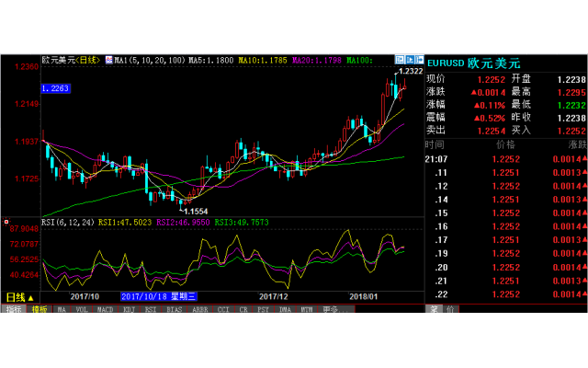Switch to the KDJ indicator tab
The image size is (588, 368).
pyautogui.click(x=129, y=309)
